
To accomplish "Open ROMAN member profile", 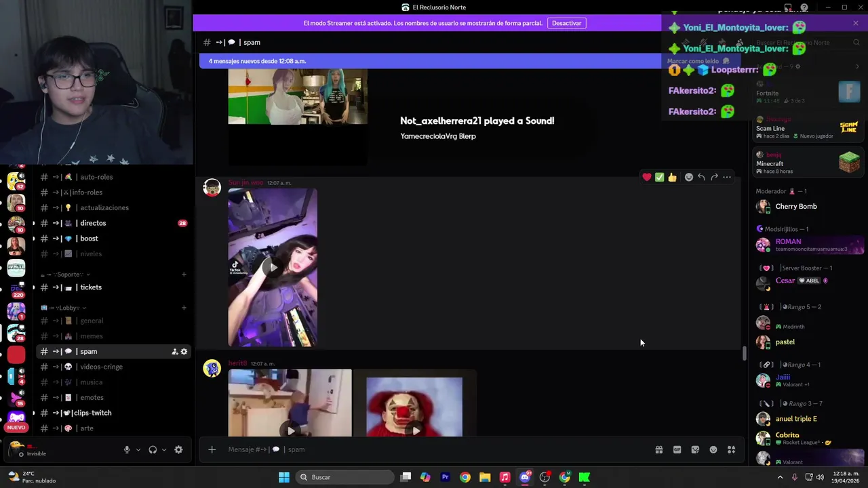I will (x=809, y=245).
